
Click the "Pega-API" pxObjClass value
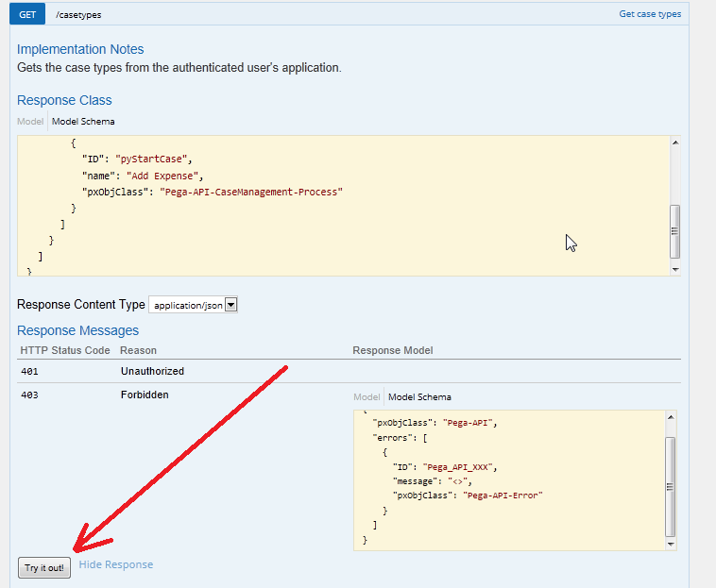469,423
